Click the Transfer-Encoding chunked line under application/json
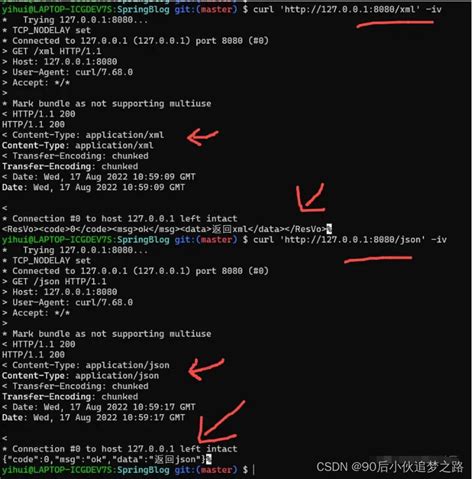The width and height of the screenshot is (474, 479). (75, 386)
